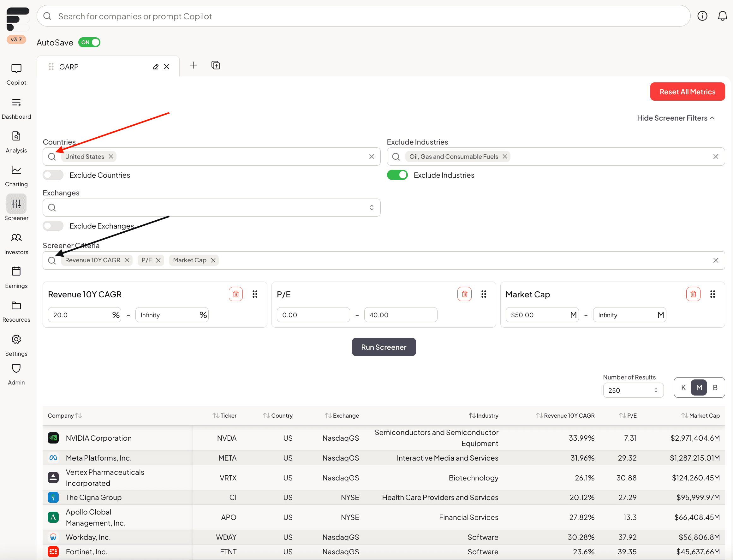Clear all excluded industries
The height and width of the screenshot is (560, 733).
tap(715, 156)
